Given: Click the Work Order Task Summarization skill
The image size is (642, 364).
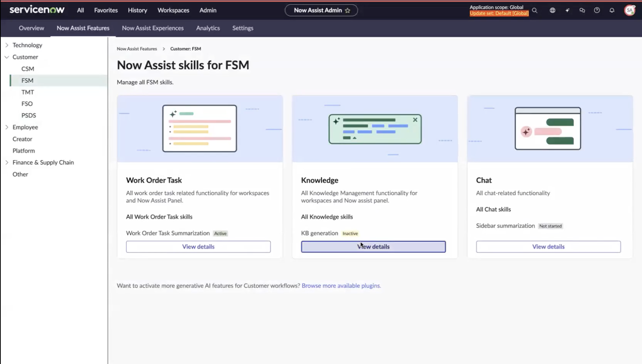Looking at the screenshot, I should pyautogui.click(x=168, y=233).
